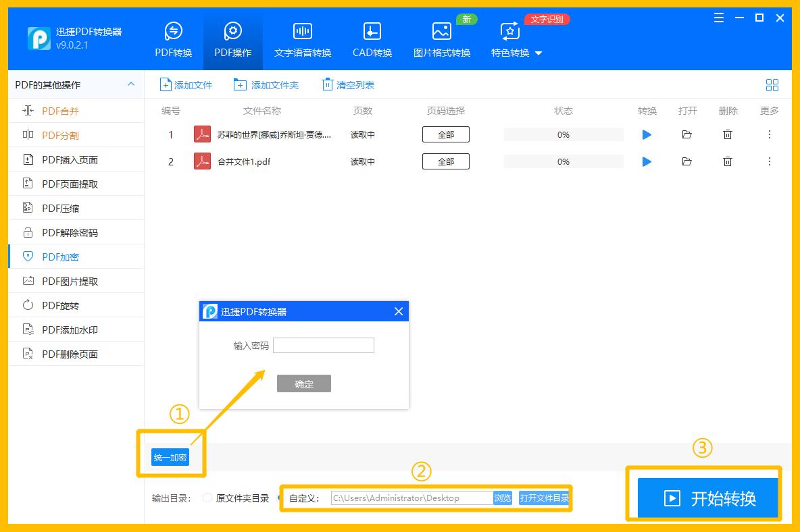This screenshot has height=532, width=800.
Task: Open folder icon for first file row
Action: (x=687, y=135)
